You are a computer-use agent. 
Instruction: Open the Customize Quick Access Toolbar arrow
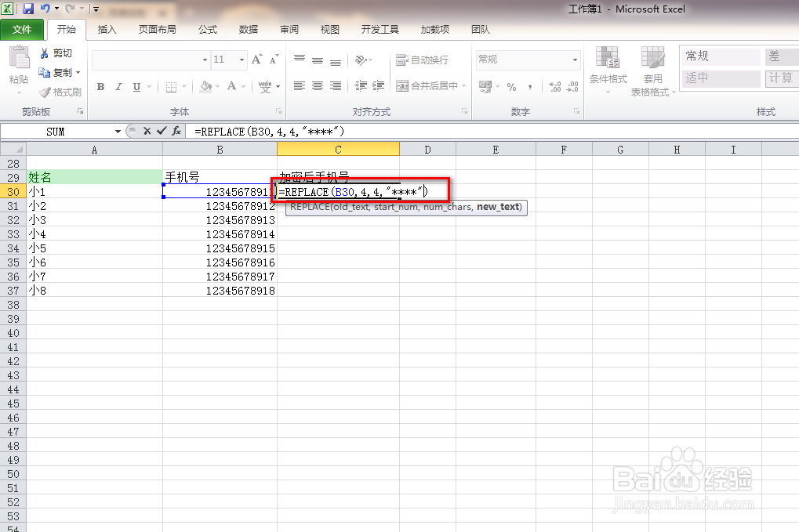(96, 9)
